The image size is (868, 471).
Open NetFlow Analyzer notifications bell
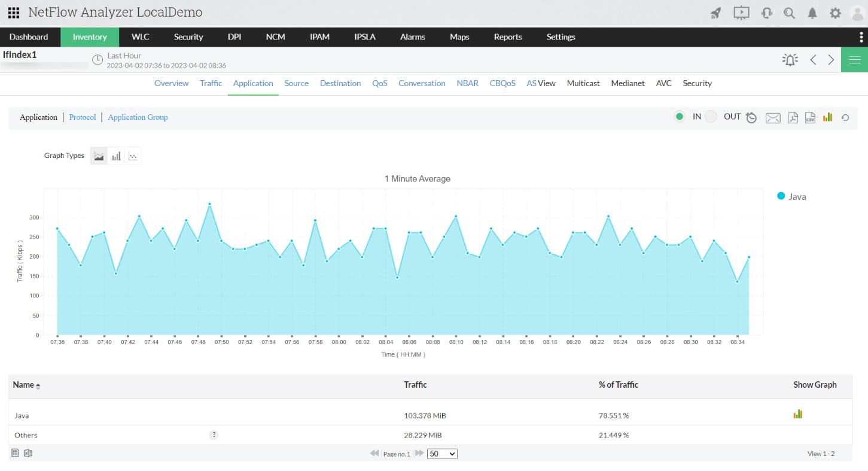point(812,12)
